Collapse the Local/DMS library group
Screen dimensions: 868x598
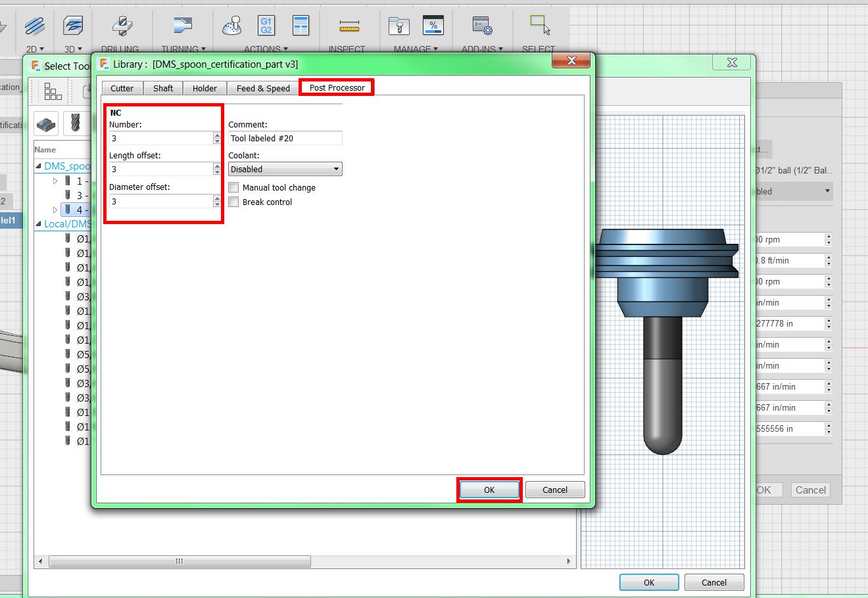click(x=39, y=224)
